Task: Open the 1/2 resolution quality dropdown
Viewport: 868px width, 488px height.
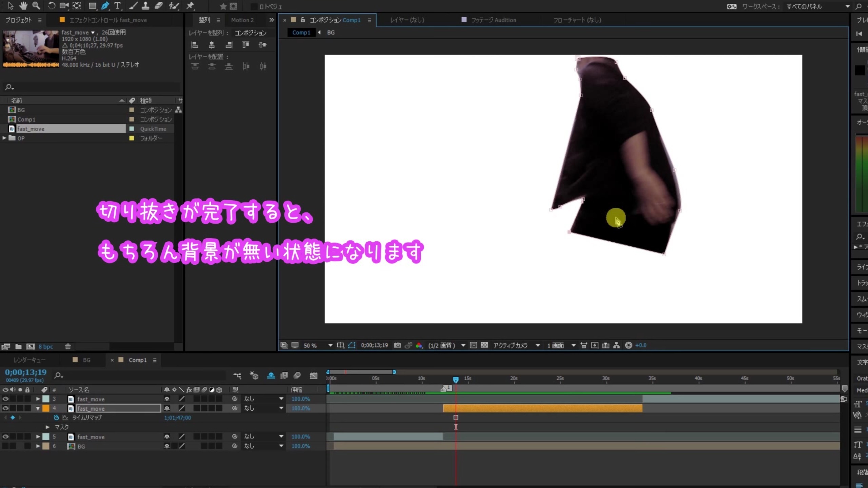Action: pos(463,345)
